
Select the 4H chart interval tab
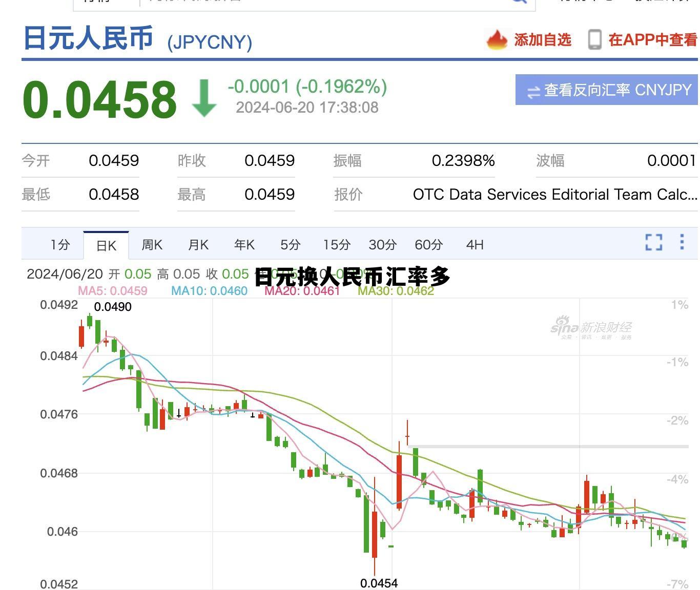[x=475, y=245]
